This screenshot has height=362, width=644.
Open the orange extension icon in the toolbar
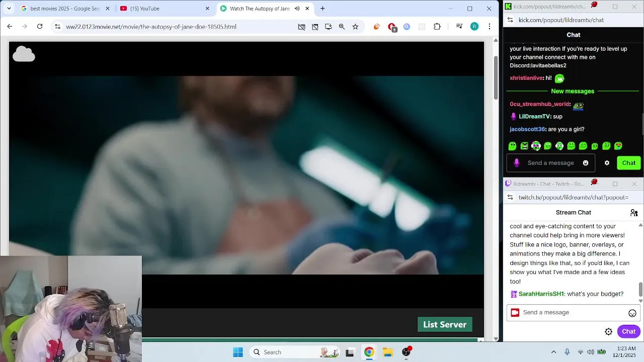[376, 27]
